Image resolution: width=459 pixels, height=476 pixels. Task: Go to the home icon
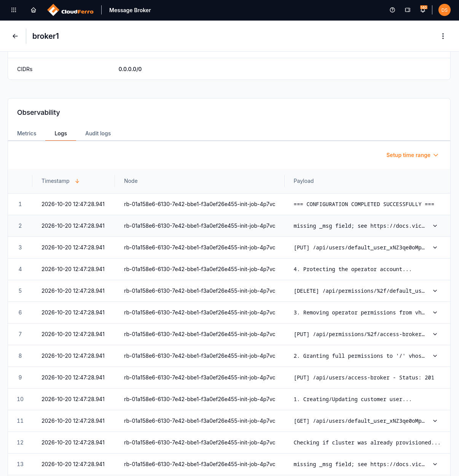pyautogui.click(x=33, y=10)
